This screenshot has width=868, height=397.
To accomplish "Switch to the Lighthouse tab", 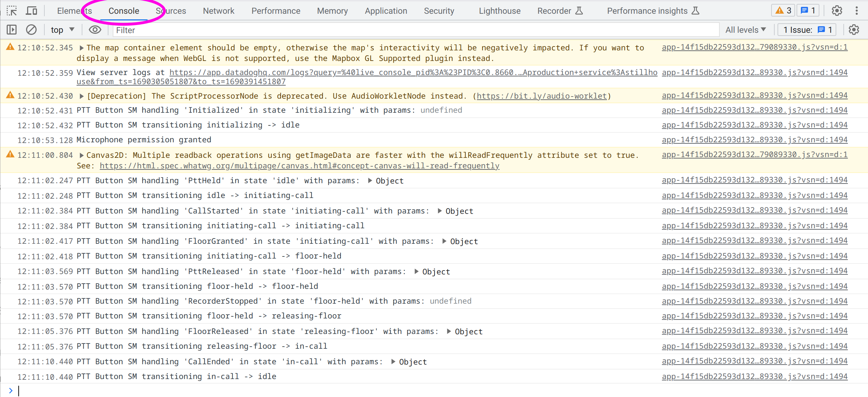I will coord(499,11).
